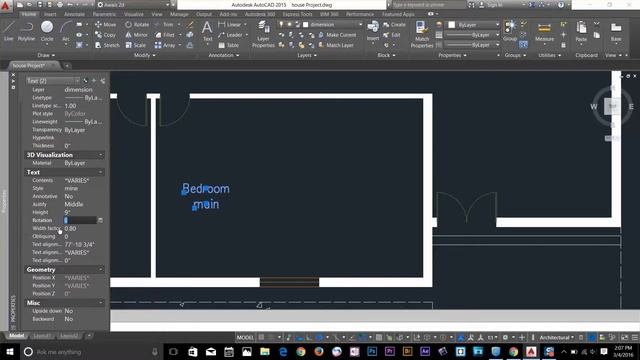Collapse the 3D Visualization section
The width and height of the screenshot is (640, 360).
pos(101,155)
